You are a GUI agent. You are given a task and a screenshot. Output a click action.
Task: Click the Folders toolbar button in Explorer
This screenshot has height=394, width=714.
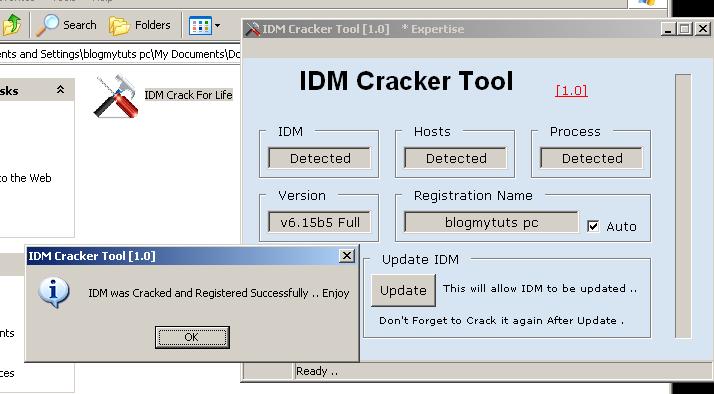[139, 25]
